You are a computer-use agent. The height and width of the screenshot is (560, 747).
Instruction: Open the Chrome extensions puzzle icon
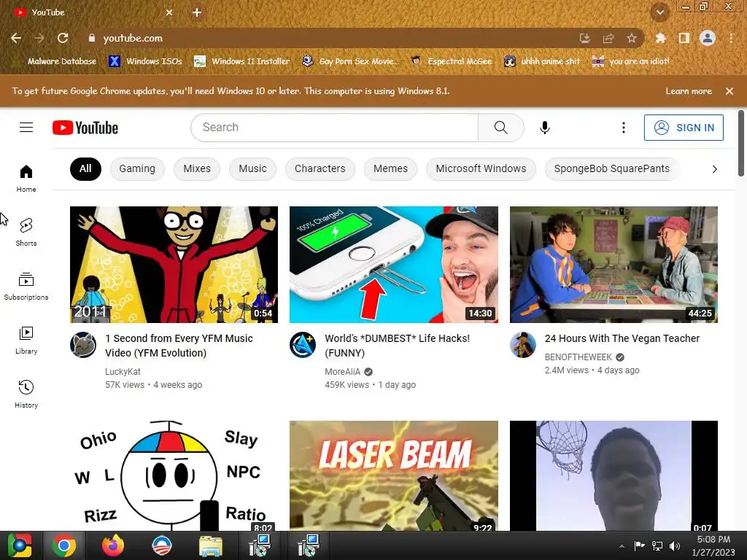(x=660, y=38)
